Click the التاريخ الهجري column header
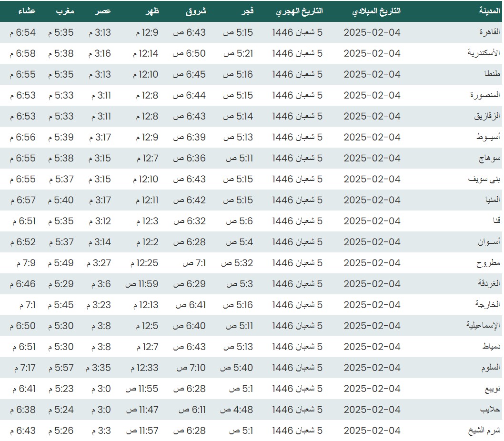This screenshot has width=504, height=441. click(x=299, y=11)
